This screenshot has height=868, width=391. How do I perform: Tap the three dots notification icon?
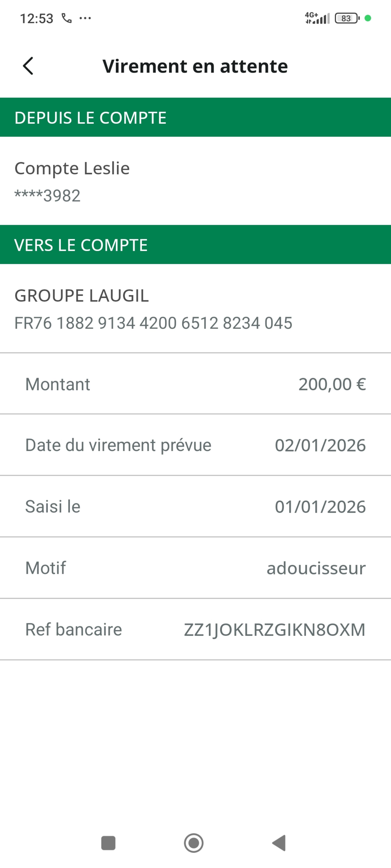(x=85, y=18)
